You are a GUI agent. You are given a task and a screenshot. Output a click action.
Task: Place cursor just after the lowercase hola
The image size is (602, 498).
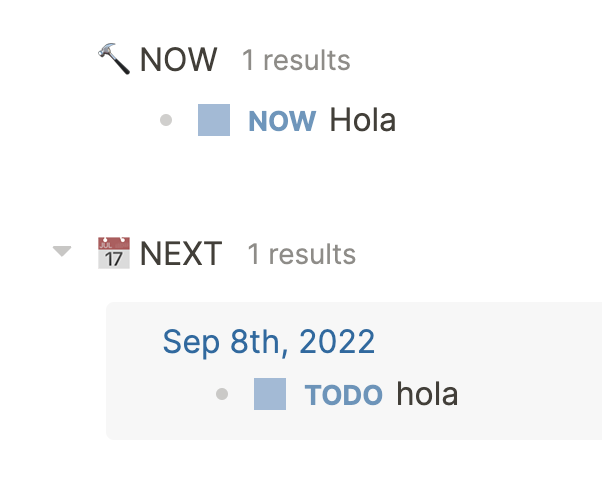(x=459, y=394)
